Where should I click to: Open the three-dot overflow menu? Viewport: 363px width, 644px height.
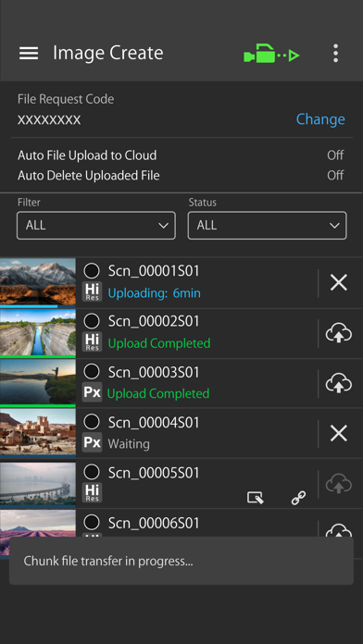click(336, 54)
